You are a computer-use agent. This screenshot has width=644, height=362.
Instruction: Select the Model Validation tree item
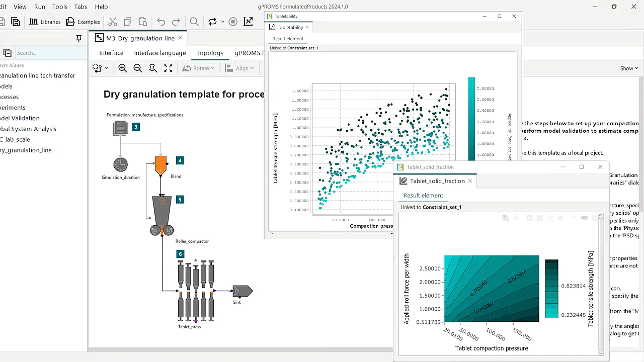[20, 118]
